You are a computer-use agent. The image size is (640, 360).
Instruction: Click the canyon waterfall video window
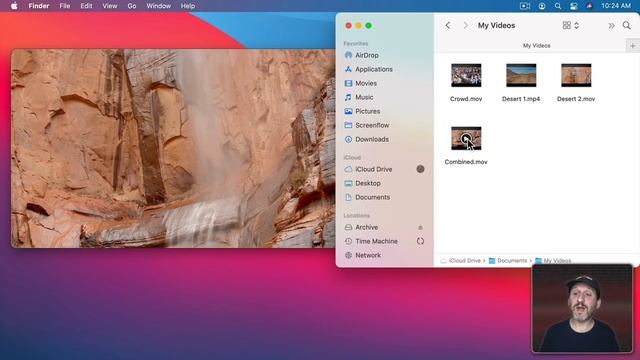(173, 148)
